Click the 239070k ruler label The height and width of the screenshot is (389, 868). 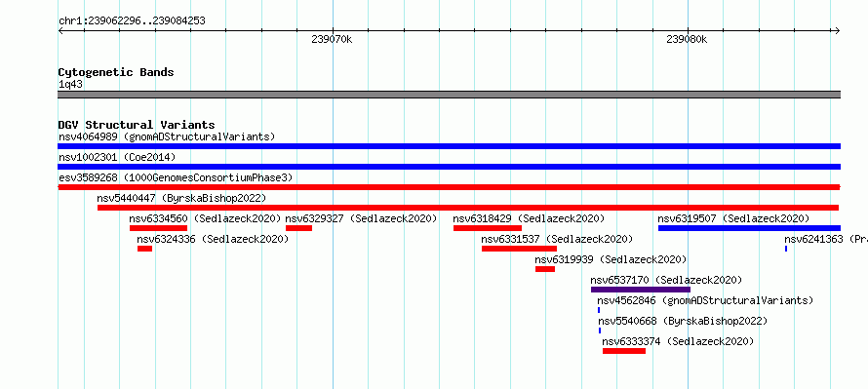tap(332, 39)
